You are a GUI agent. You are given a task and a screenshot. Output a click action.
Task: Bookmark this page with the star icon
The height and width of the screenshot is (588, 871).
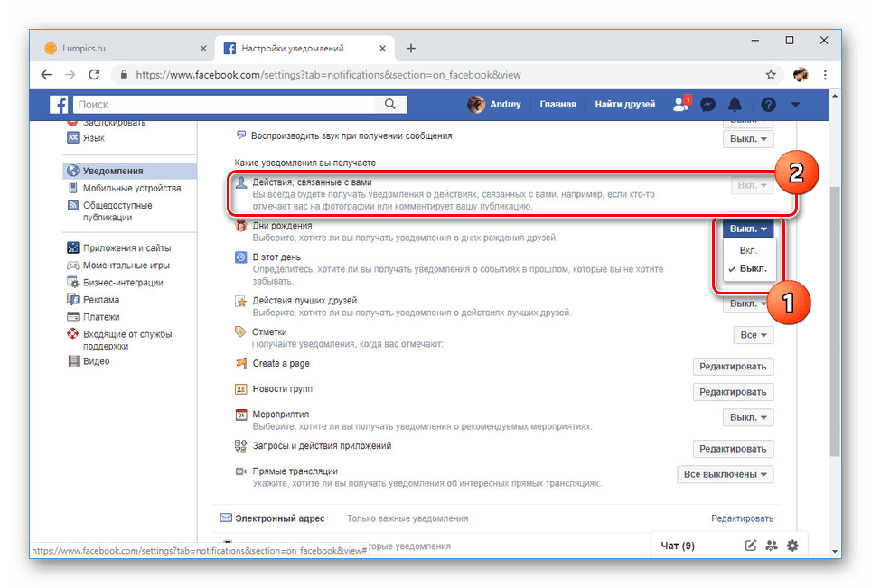pos(771,75)
